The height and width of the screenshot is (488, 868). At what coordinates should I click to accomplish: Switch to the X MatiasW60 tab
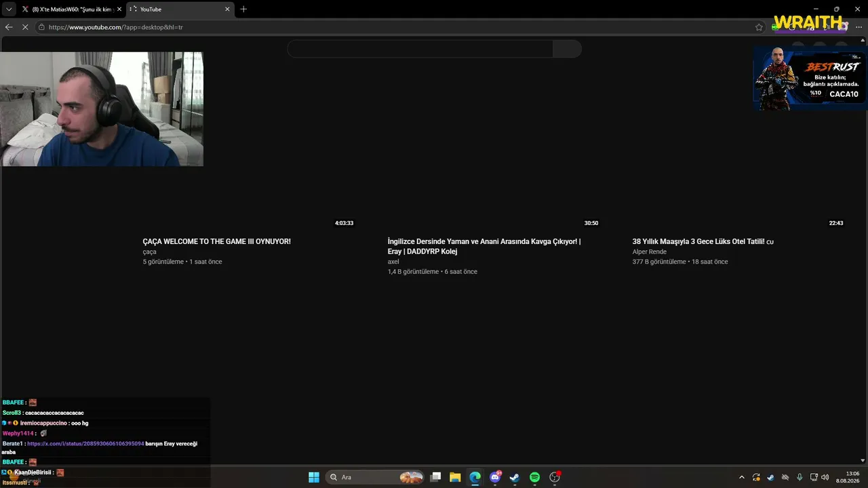[71, 9]
